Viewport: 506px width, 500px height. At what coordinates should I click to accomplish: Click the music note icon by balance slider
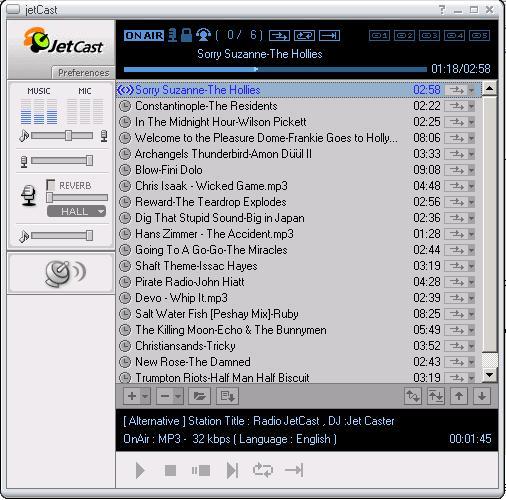point(24,136)
